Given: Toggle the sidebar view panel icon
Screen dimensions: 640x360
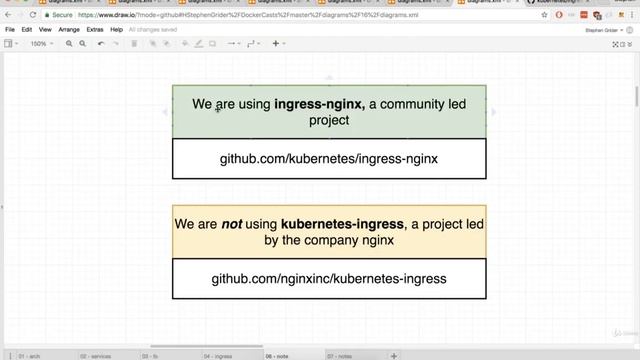Looking at the screenshot, I should [x=8, y=43].
